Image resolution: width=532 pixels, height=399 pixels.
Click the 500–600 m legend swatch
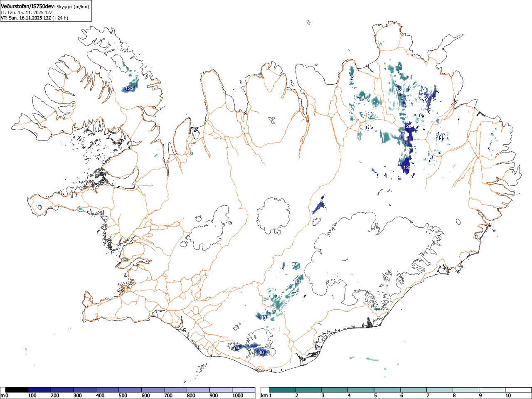pos(130,390)
